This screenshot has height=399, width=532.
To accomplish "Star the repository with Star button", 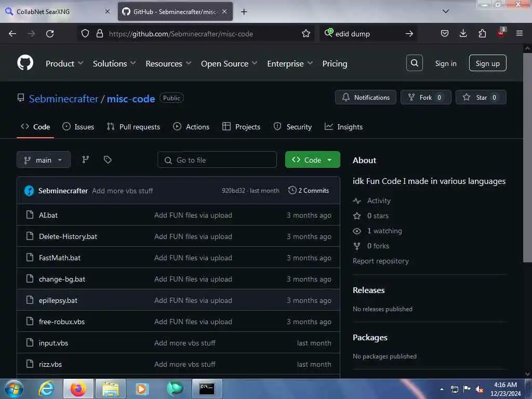I will 481,97.
